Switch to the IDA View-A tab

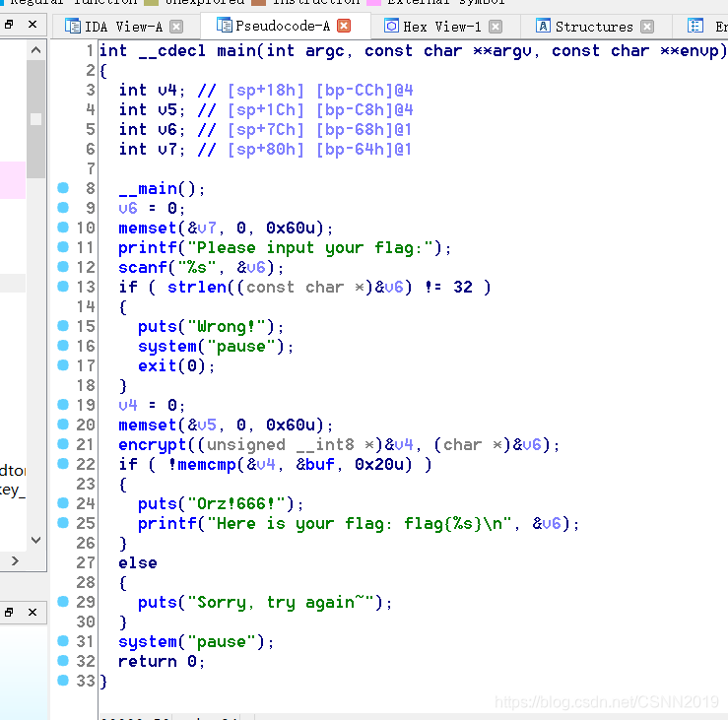123,27
